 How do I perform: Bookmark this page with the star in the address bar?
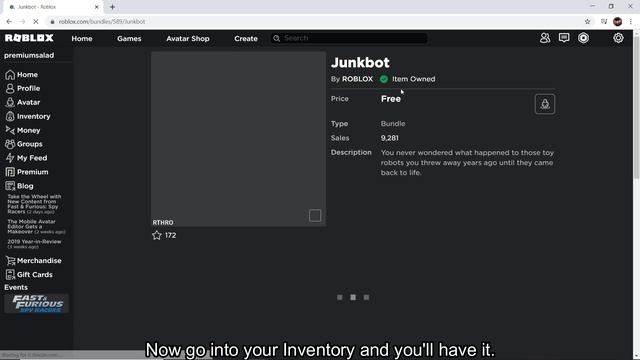pyautogui.click(x=587, y=22)
